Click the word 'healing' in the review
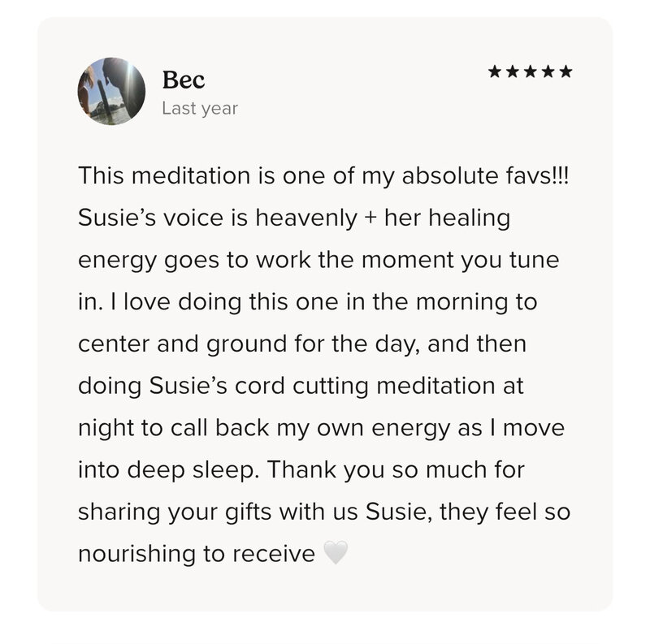Viewport: 650px width, 644px height. tap(470, 218)
